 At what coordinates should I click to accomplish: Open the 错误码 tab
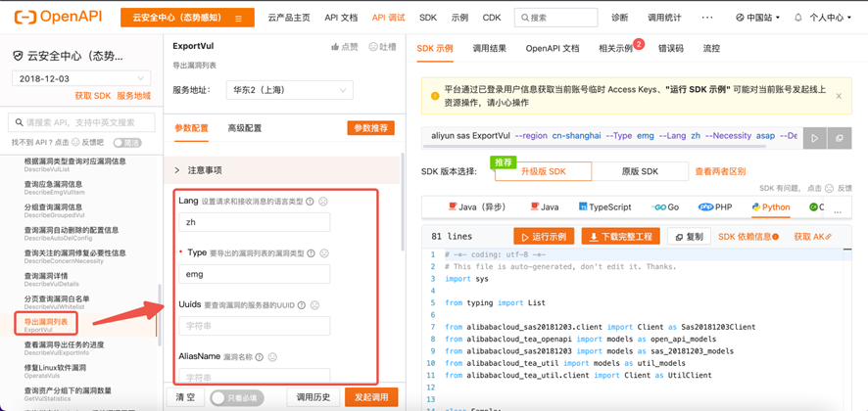click(671, 48)
